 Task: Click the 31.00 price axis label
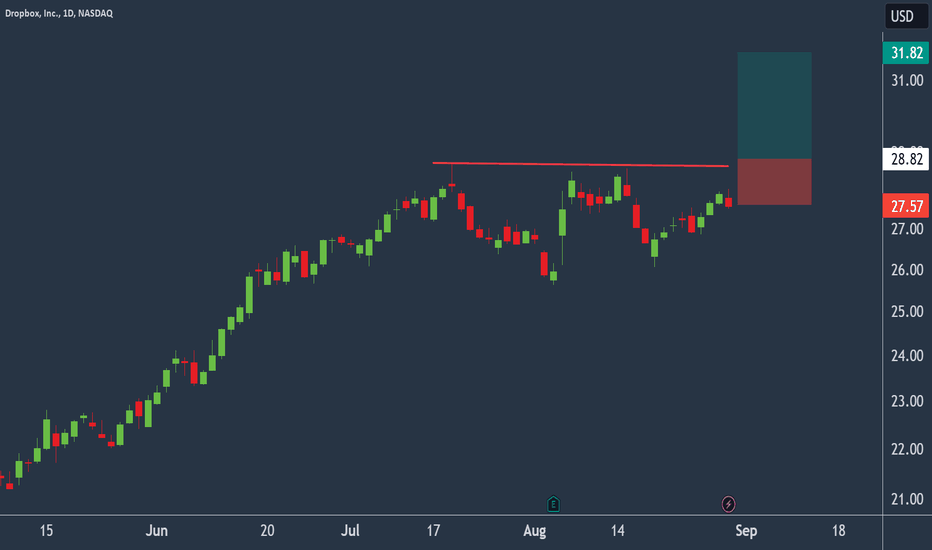click(907, 80)
